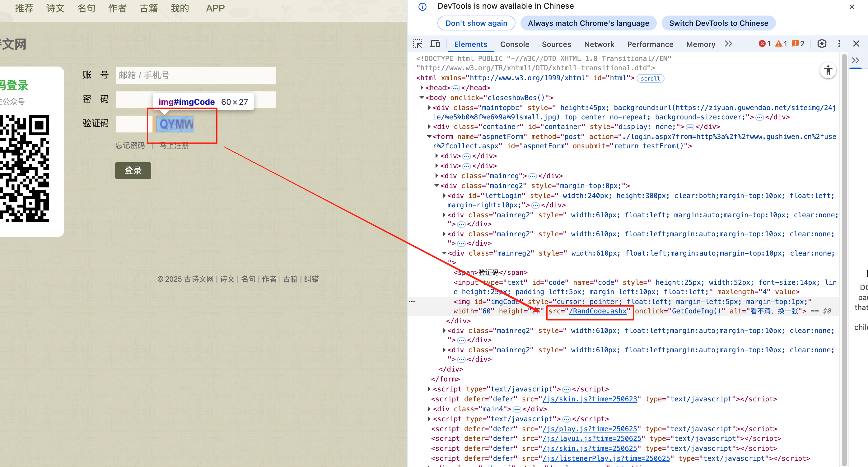Click Switch DevTools to Chinese button

coord(718,23)
